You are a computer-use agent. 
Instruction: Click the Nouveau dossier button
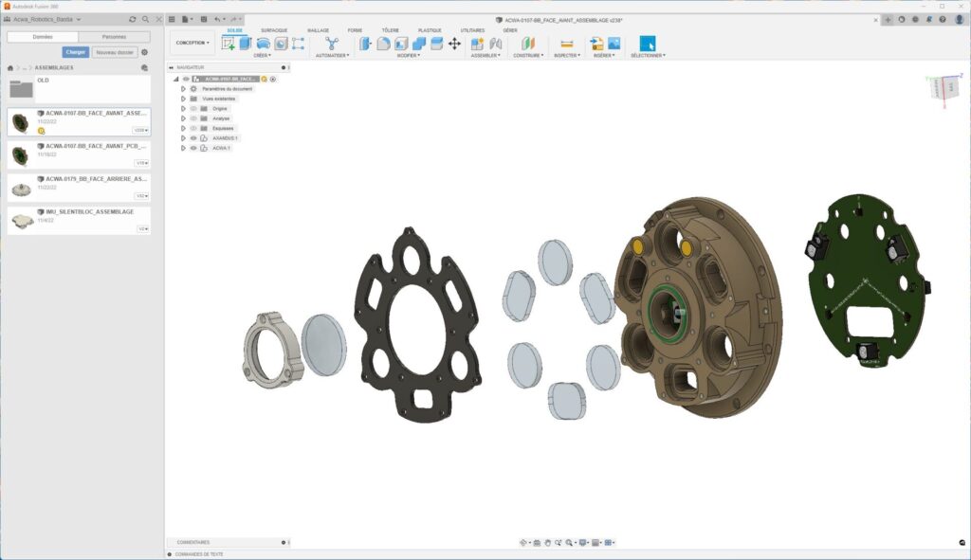[114, 51]
